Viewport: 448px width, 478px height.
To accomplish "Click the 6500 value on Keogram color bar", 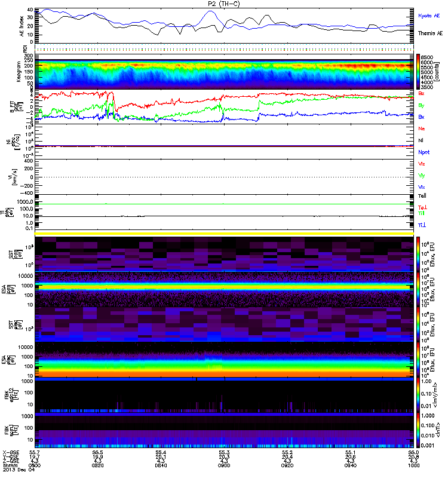I will pyautogui.click(x=426, y=57).
